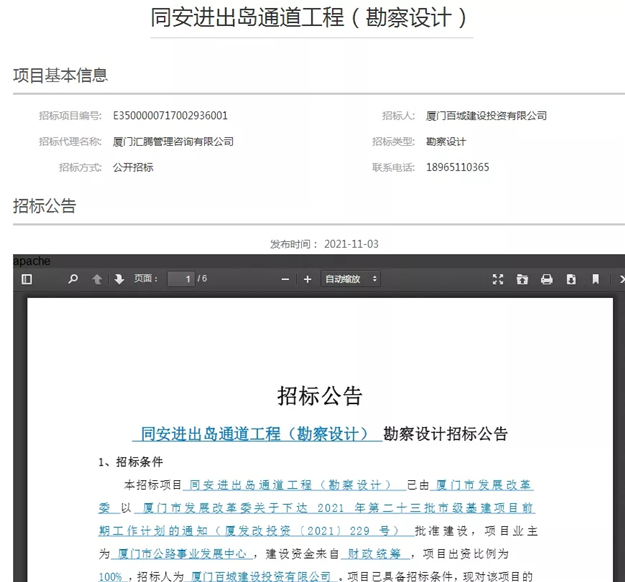Click the page count /6 label
625x582 pixels.
pos(202,279)
